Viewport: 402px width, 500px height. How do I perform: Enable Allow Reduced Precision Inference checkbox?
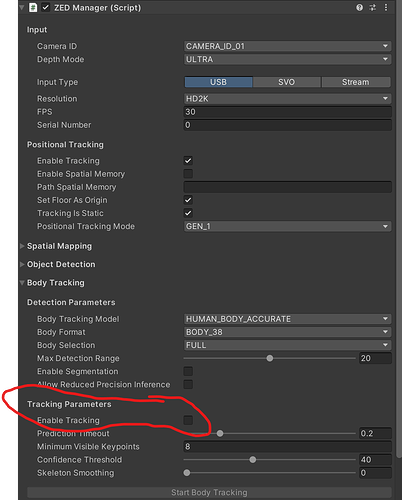pyautogui.click(x=188, y=384)
